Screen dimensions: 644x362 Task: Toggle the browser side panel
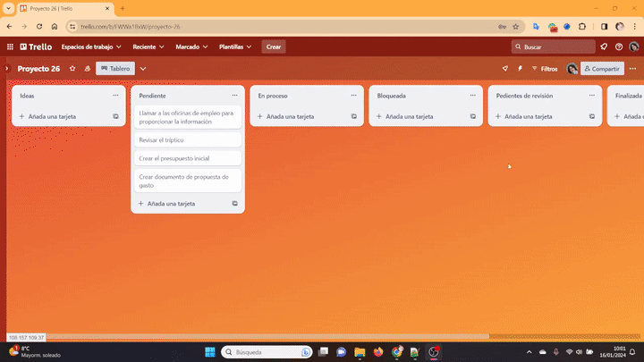(x=604, y=27)
